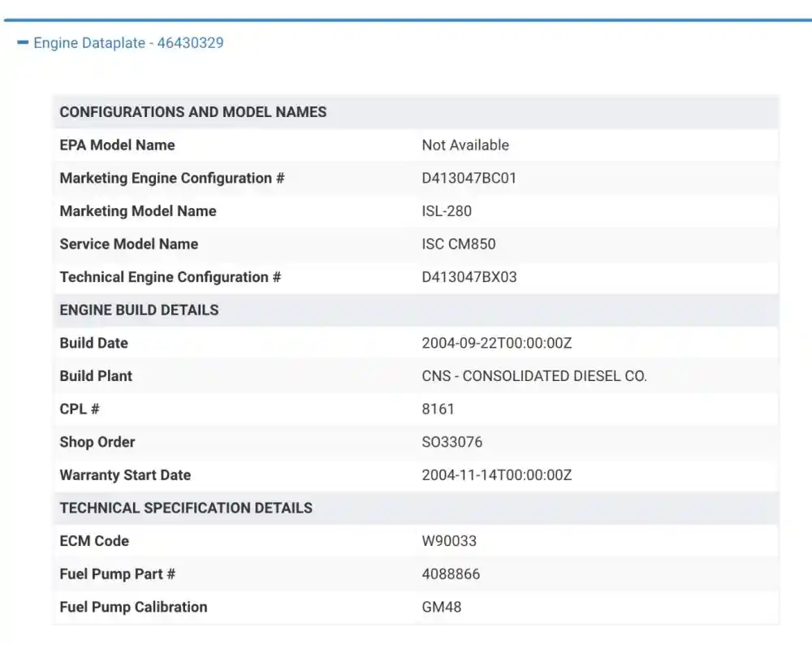
Task: Select the Technical Specification Details header
Action: (x=186, y=509)
